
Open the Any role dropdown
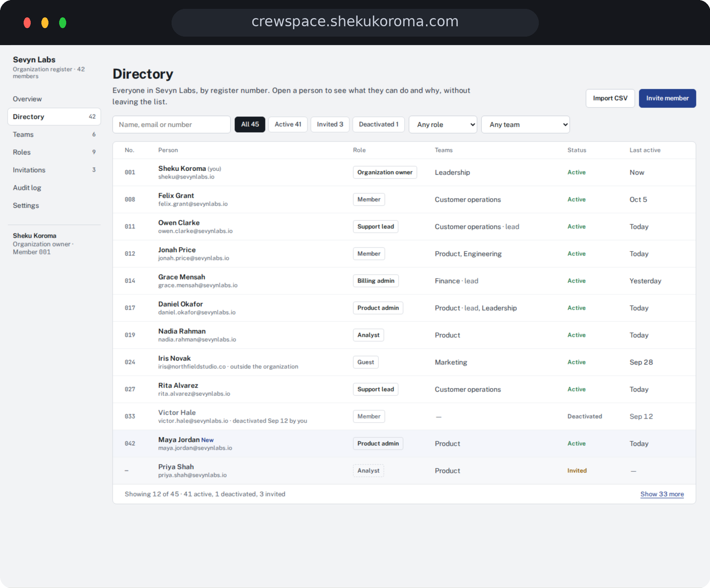coord(443,125)
